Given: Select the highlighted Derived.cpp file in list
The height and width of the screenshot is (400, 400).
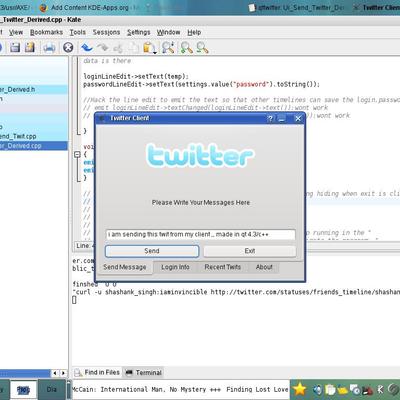Looking at the screenshot, I should (34, 146).
